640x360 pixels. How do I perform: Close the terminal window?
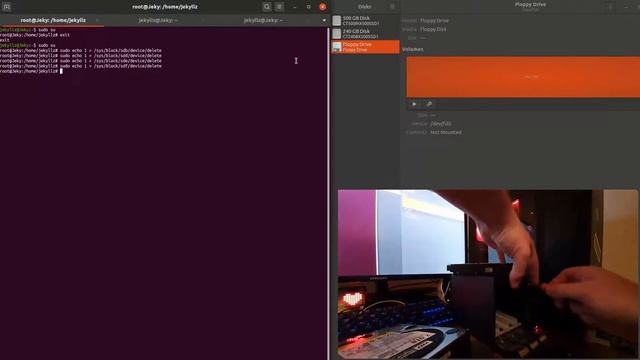322,7
